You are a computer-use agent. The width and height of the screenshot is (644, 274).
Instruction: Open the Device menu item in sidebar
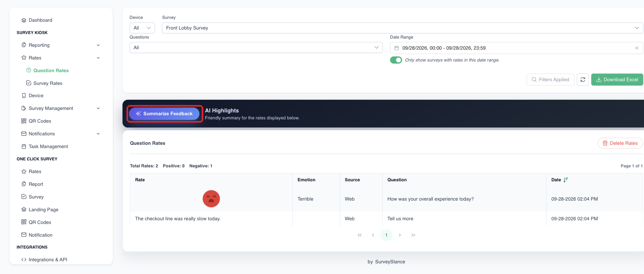36,96
